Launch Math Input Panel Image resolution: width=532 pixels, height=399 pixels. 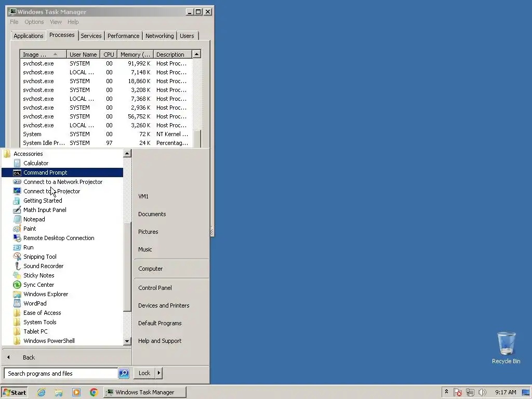[45, 210]
